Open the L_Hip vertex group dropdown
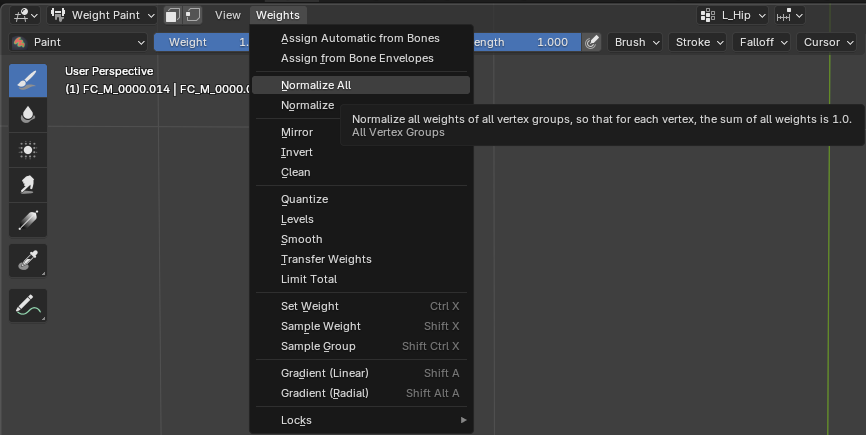The width and height of the screenshot is (866, 435). [x=733, y=15]
